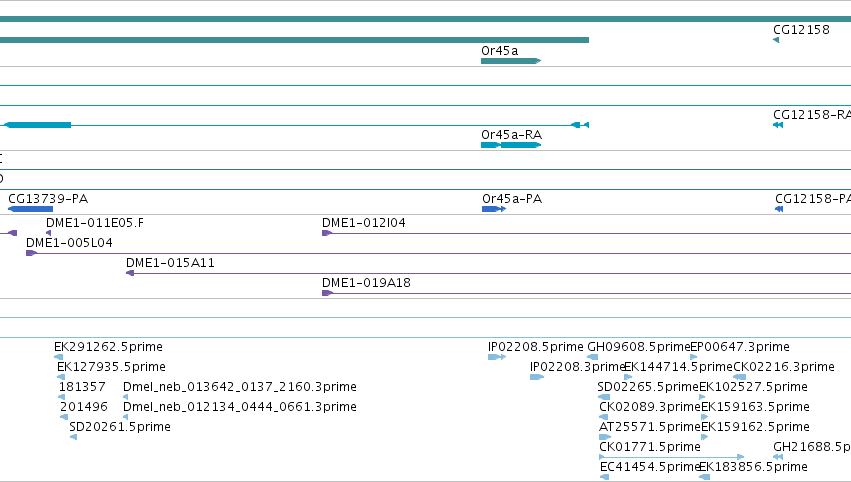This screenshot has height=482, width=851.
Task: Open the CG12158-RA transcript label
Action: click(x=812, y=115)
